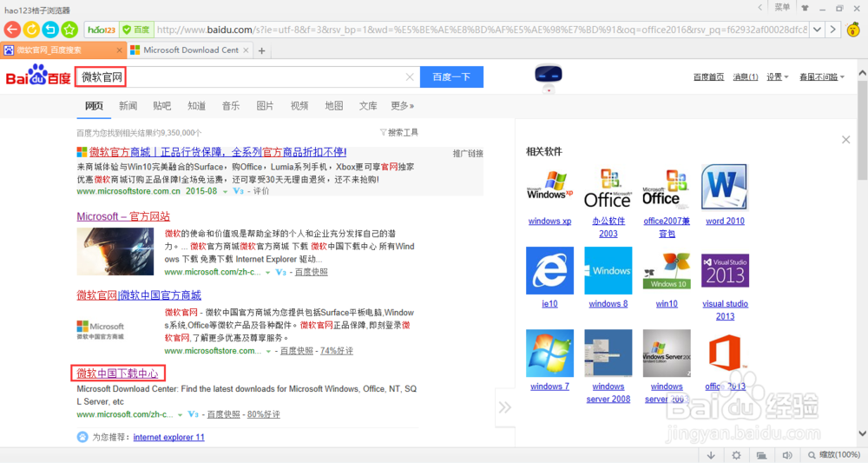The height and width of the screenshot is (463, 868).
Task: Open 百度首页 link
Action: tap(708, 77)
